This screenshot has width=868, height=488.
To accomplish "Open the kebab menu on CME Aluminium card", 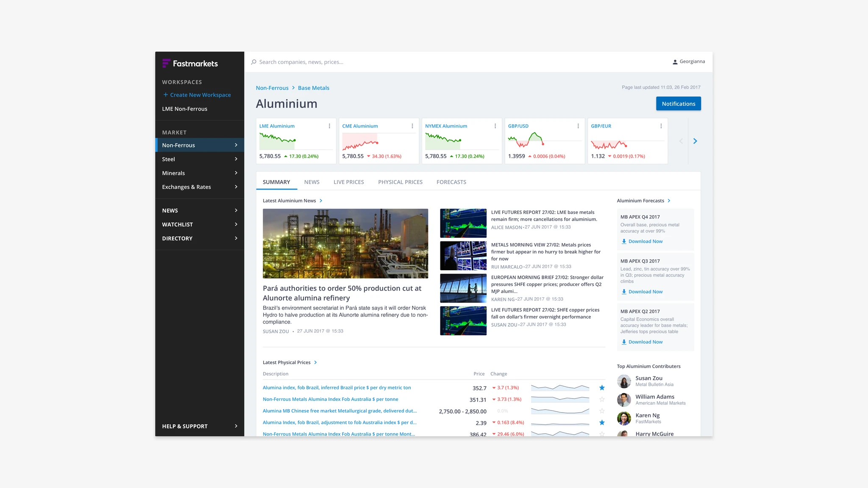I will click(x=412, y=126).
